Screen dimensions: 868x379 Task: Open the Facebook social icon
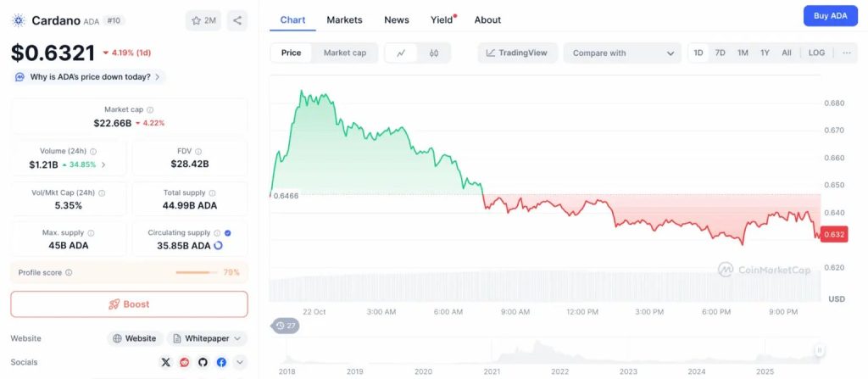coord(221,362)
